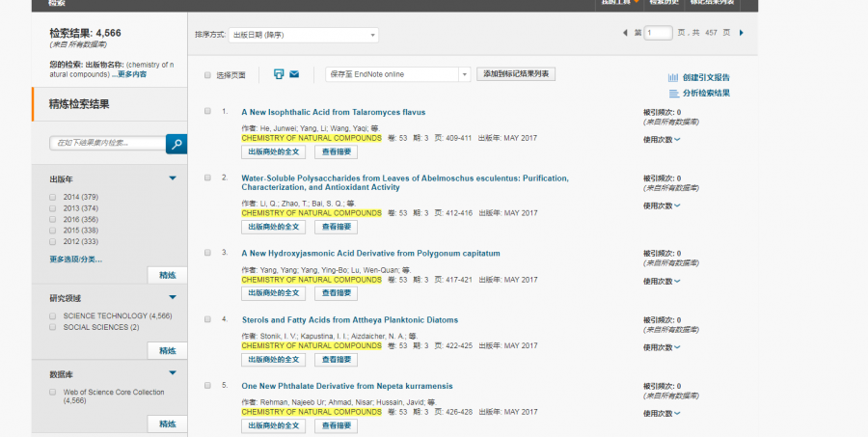Click 精炼 button under 出版年
This screenshot has width=868, height=437.
coord(167,275)
